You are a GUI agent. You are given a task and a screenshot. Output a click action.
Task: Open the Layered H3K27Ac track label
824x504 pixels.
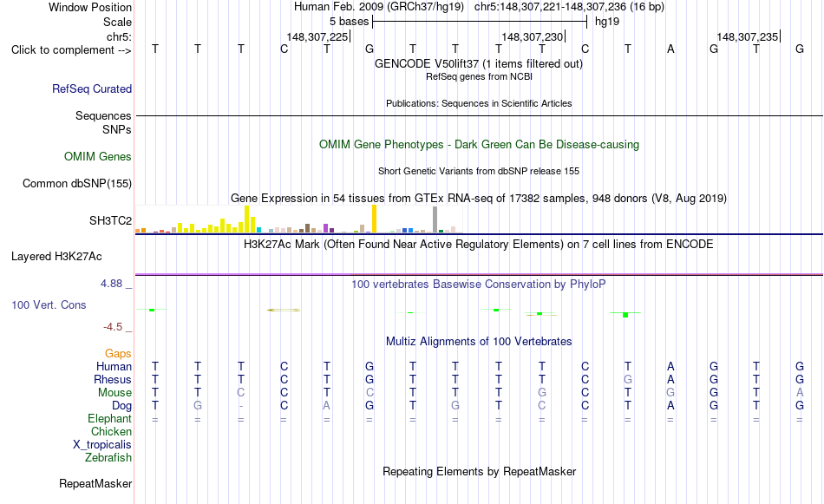pyautogui.click(x=56, y=257)
